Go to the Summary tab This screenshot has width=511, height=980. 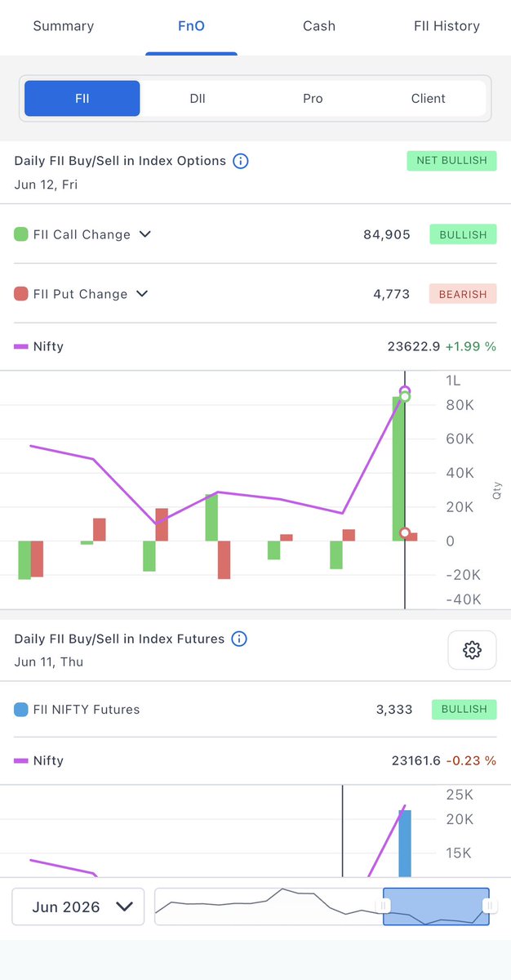point(64,26)
